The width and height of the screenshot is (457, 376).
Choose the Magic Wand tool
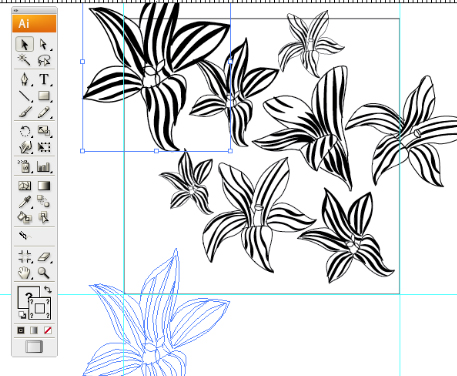[x=25, y=61]
